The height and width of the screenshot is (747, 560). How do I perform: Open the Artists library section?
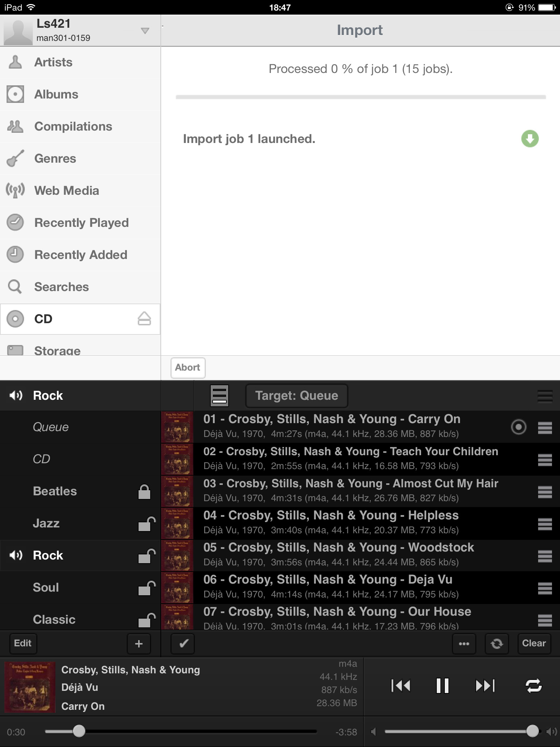pyautogui.click(x=80, y=62)
